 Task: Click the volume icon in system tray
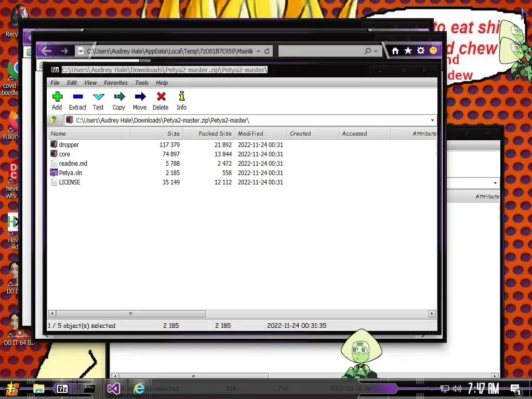pyautogui.click(x=457, y=389)
